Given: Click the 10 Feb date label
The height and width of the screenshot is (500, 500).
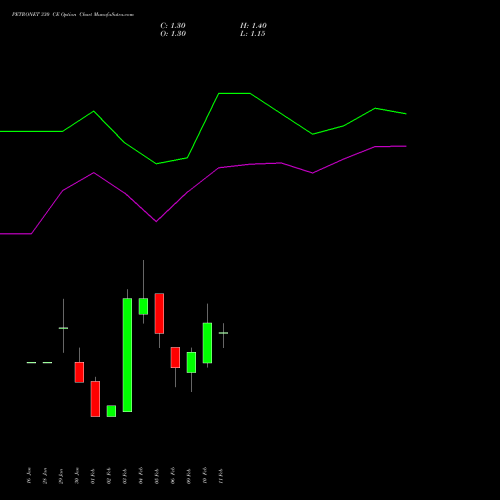Looking at the screenshot, I should [x=205, y=476].
